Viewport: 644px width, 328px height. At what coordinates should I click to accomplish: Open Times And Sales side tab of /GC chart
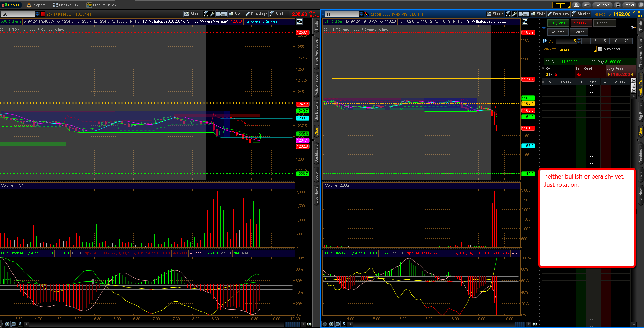tap(316, 53)
